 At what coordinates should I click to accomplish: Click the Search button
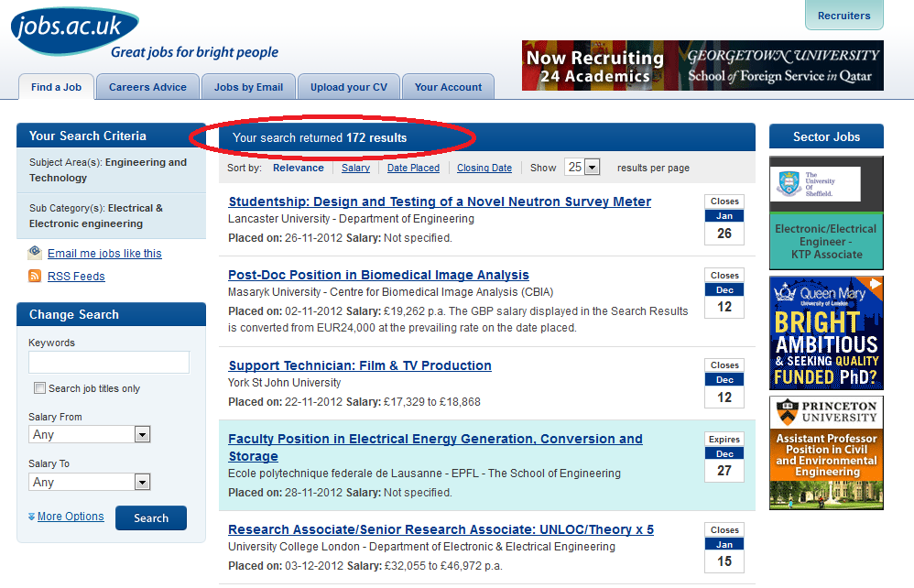[x=151, y=518]
